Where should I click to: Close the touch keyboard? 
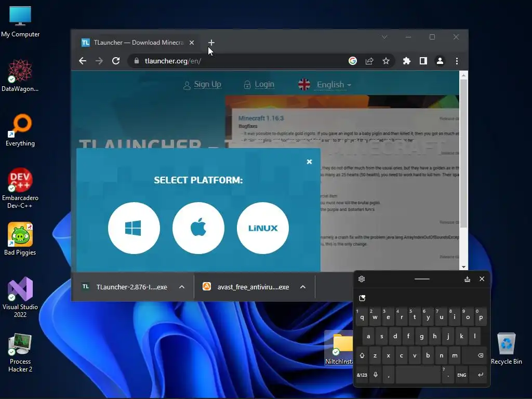482,279
